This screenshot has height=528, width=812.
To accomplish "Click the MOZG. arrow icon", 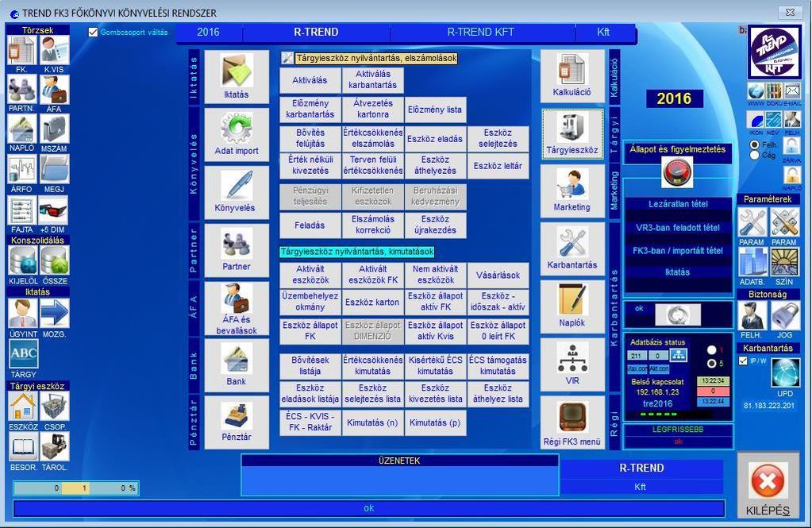I will [55, 314].
